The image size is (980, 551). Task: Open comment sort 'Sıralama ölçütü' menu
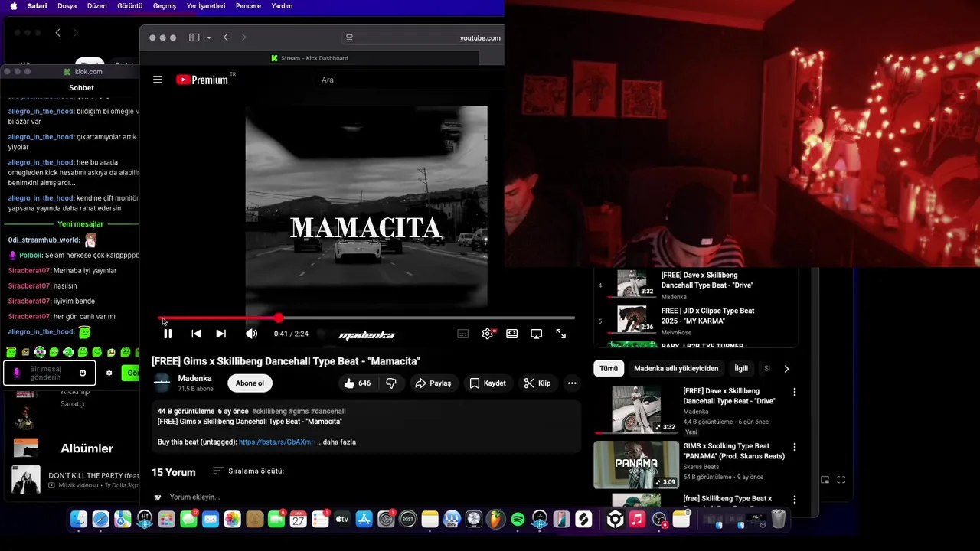pos(248,471)
